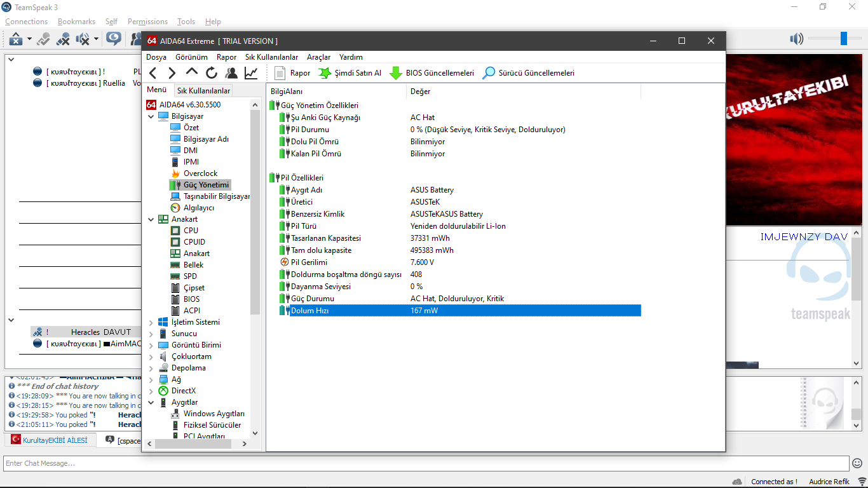The image size is (868, 488).
Task: Click the emoji smiley beside TeamSpeak's chat input
Action: (x=857, y=463)
